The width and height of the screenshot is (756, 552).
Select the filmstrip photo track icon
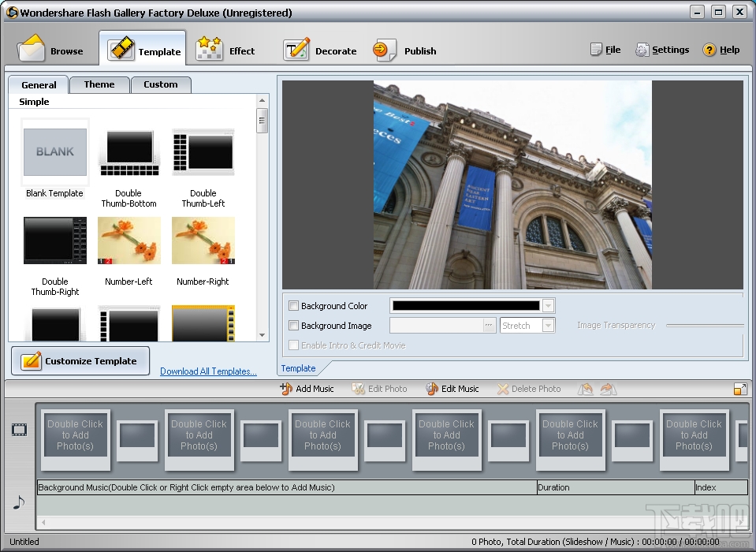coord(19,430)
